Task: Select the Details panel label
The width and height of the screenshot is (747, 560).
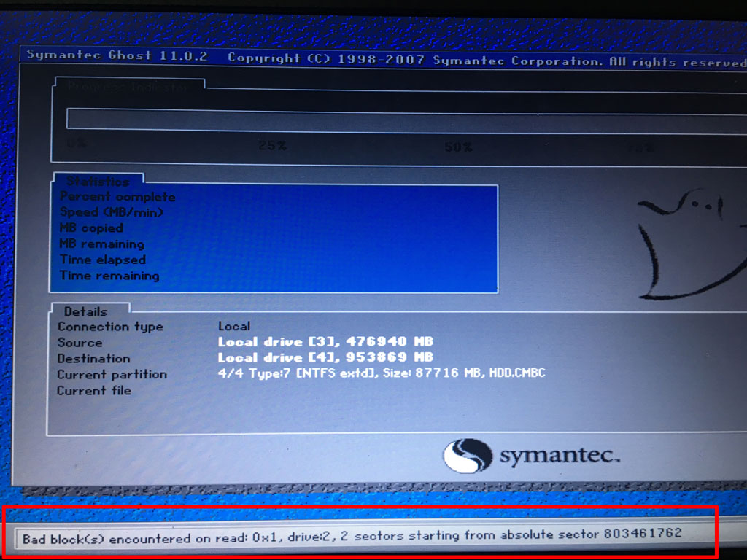Action: click(86, 311)
